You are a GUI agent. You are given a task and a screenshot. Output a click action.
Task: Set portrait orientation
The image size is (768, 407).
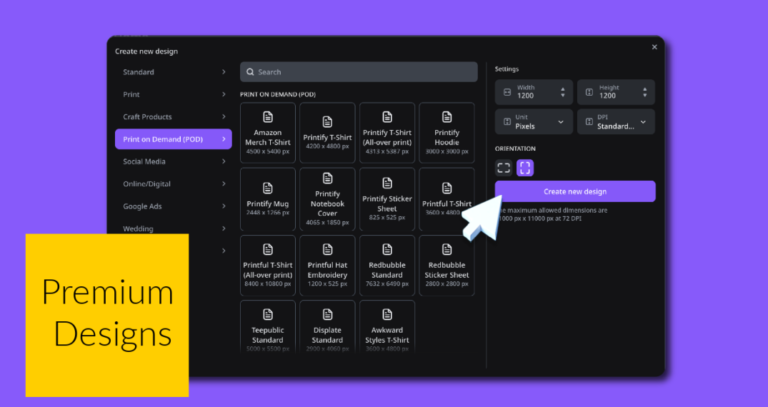[x=525, y=168]
